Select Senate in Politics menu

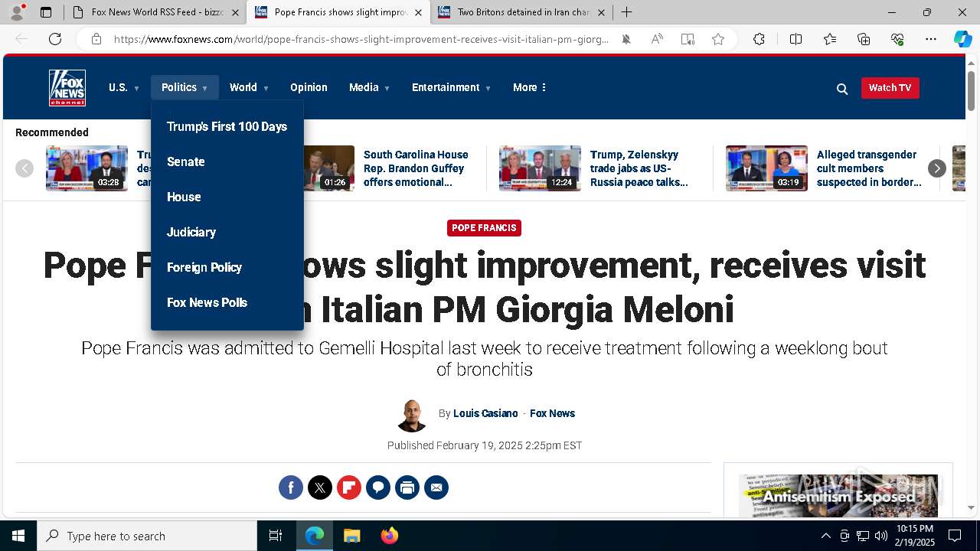(x=186, y=162)
